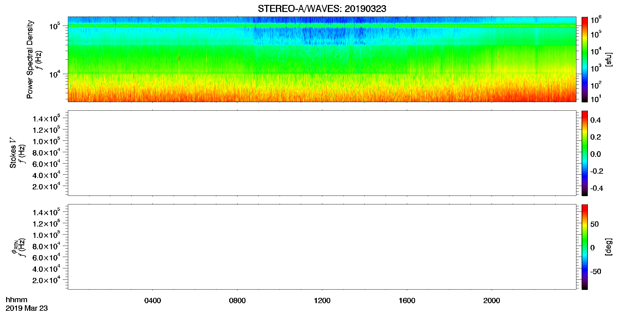Click the 2019 Mar 23 date label
The height and width of the screenshot is (332, 644).
click(x=27, y=308)
